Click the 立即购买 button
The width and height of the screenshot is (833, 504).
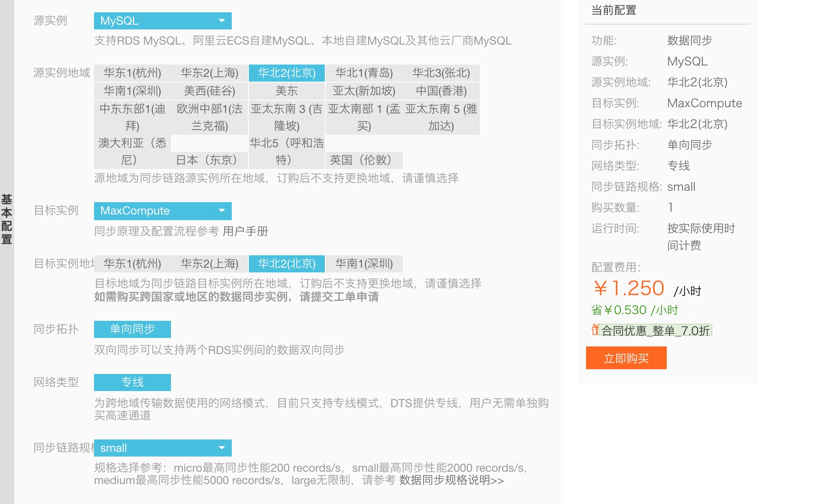(x=626, y=358)
